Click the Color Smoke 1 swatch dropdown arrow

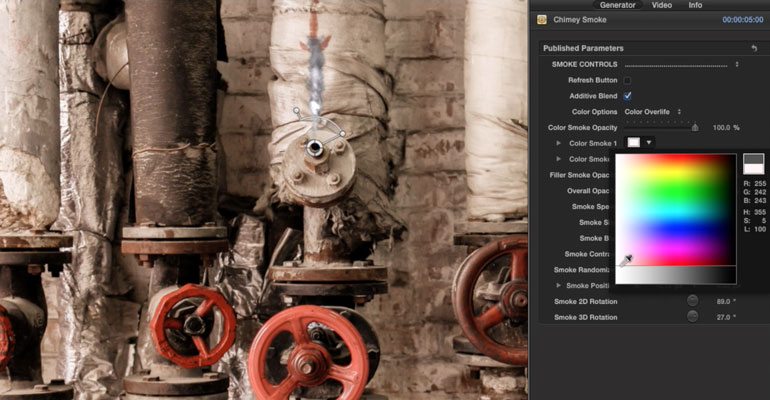pos(648,143)
